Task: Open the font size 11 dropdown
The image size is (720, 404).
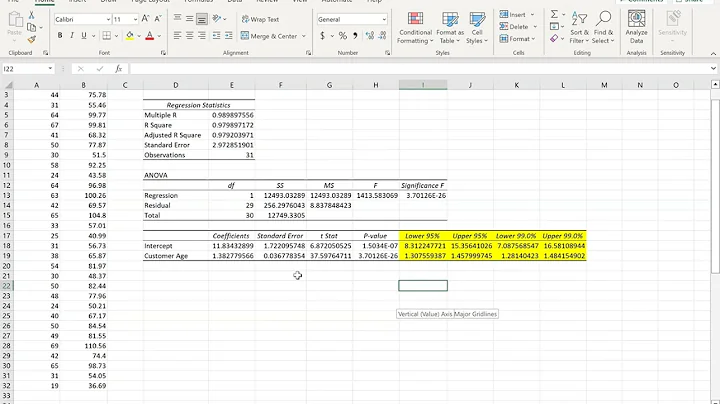Action: click(x=135, y=19)
